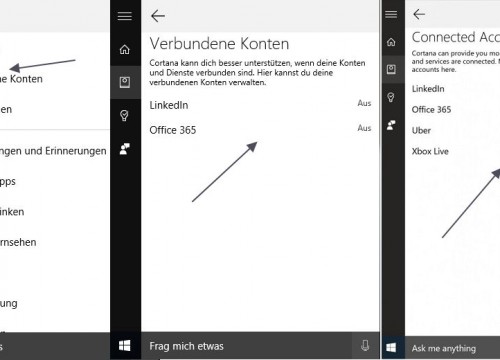Go back from Verbundene Konten page
Screen dimensions: 500x360
[158, 16]
